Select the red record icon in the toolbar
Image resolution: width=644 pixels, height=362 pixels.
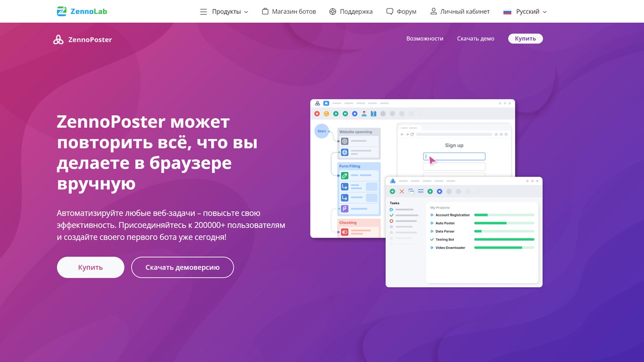317,113
